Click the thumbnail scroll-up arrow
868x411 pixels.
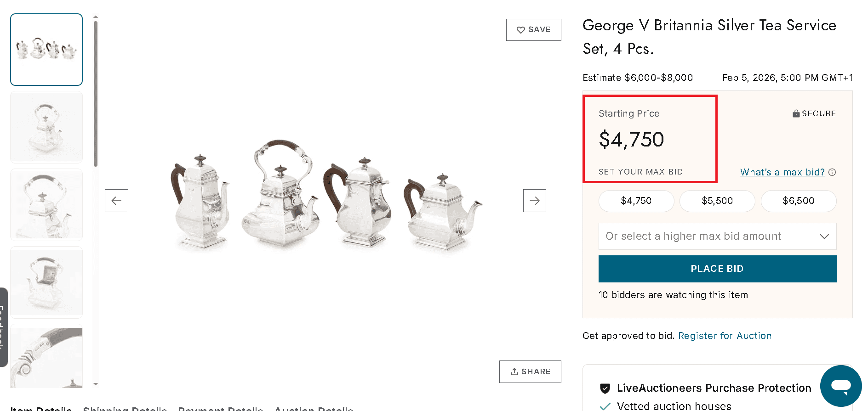(x=95, y=16)
